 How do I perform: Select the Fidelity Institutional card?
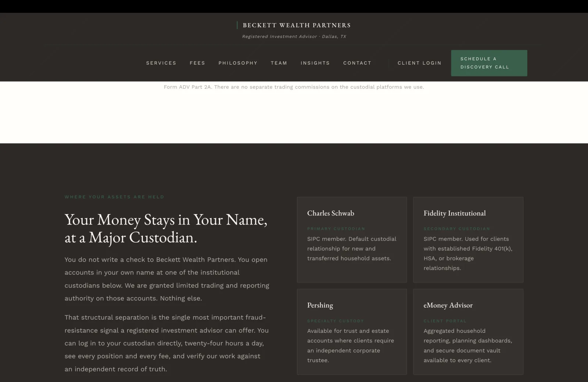point(468,240)
